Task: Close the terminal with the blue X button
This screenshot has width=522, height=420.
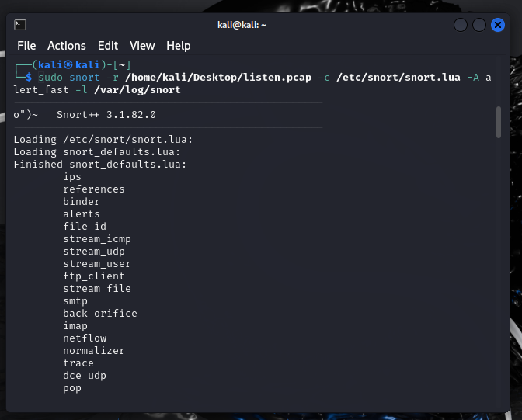Action: (x=498, y=25)
